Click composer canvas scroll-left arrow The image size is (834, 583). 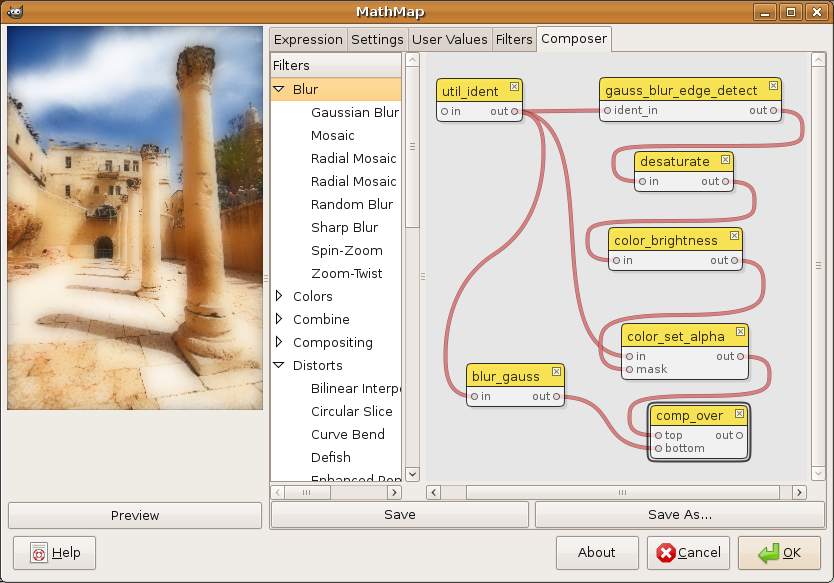point(433,492)
